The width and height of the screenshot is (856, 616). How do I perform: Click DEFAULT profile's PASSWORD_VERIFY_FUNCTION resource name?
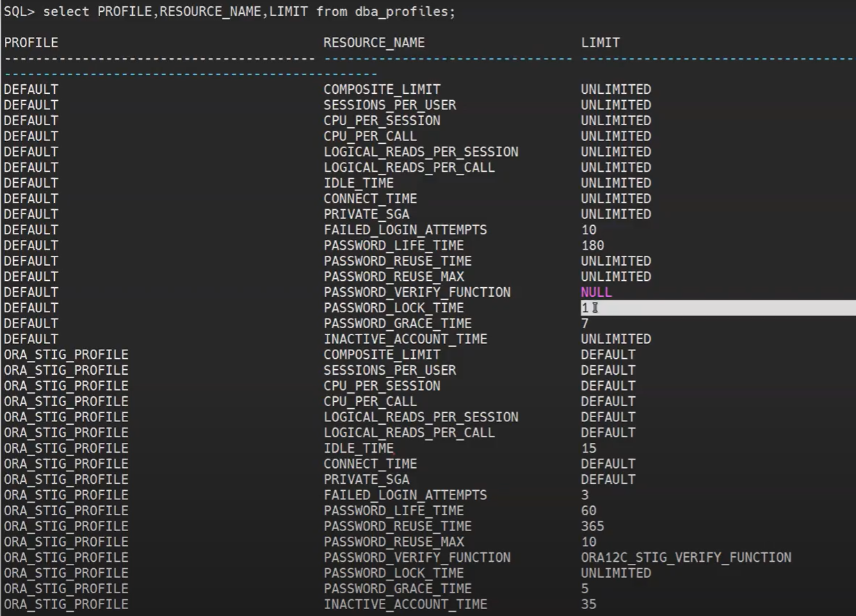tap(417, 292)
